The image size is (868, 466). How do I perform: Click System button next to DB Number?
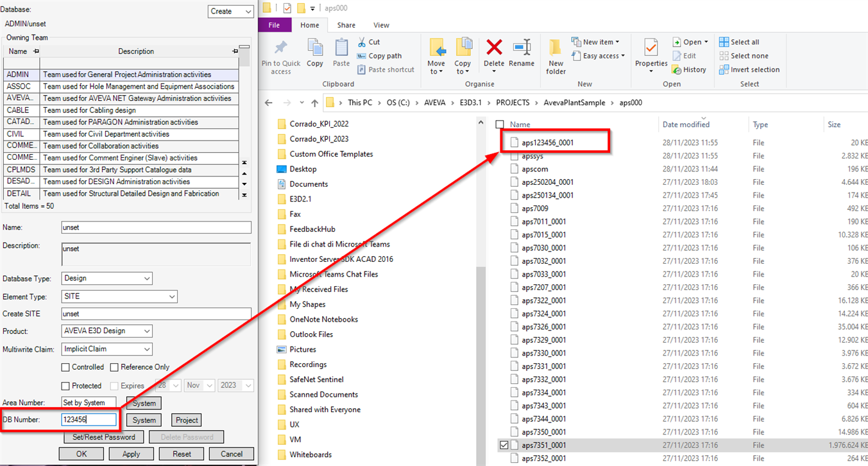tap(144, 420)
